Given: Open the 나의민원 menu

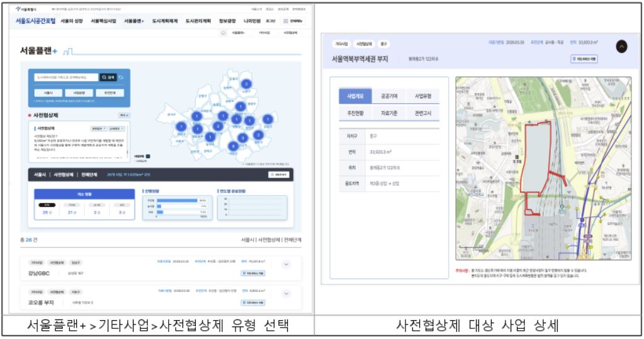Looking at the screenshot, I should [x=252, y=21].
